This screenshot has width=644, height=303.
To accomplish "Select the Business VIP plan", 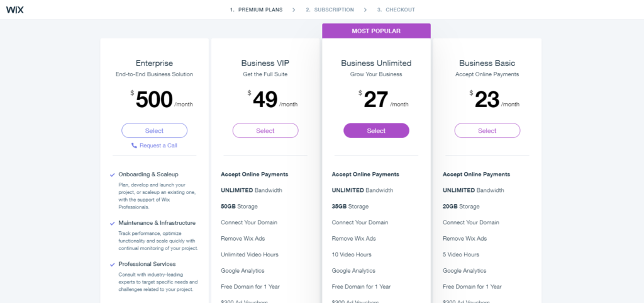I will (265, 131).
